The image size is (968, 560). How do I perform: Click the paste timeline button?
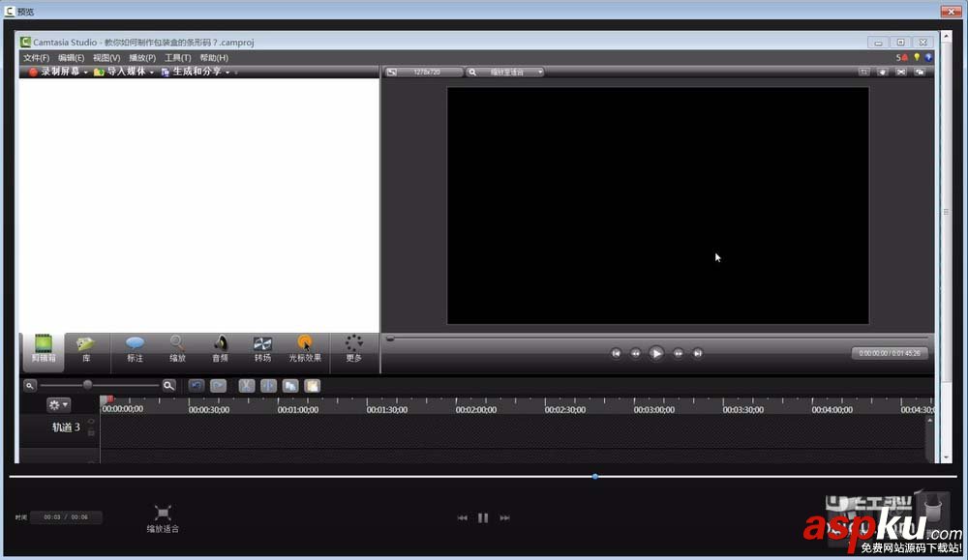313,386
